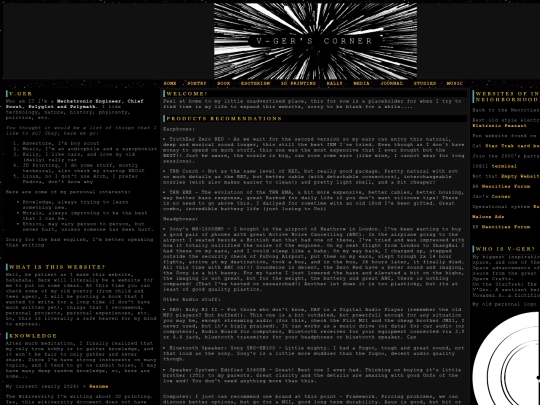
Task: Click the 'Speaker System: Edifier' entry
Action: pyautogui.click(x=312, y=375)
